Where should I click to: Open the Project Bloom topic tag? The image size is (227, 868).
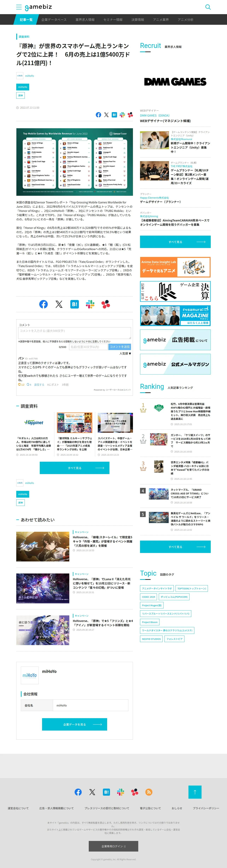point(150,622)
